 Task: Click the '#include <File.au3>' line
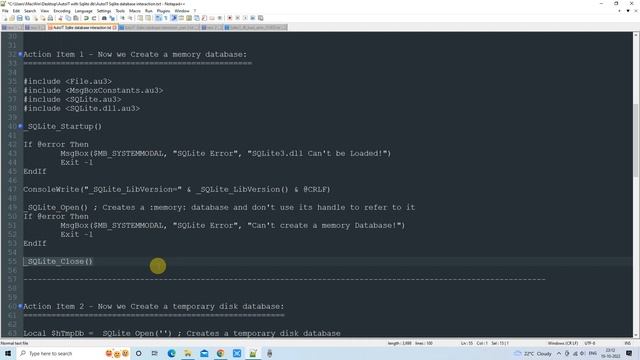pyautogui.click(x=67, y=81)
